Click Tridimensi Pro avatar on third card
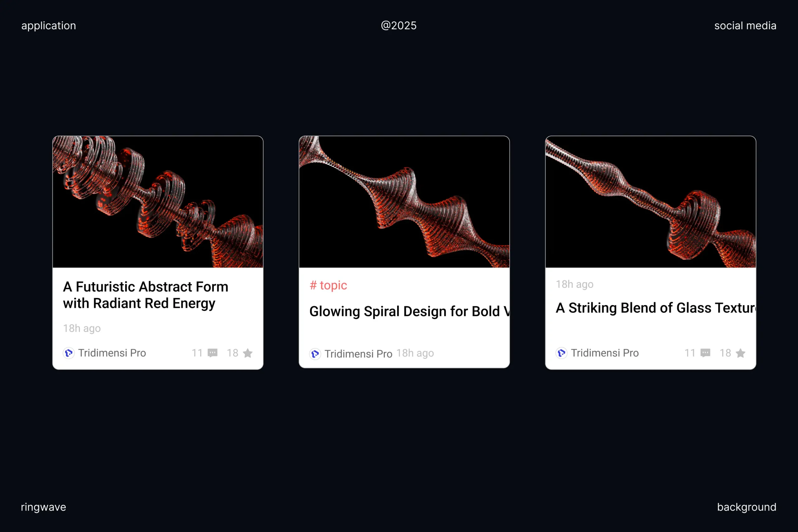Image resolution: width=798 pixels, height=532 pixels. (561, 353)
